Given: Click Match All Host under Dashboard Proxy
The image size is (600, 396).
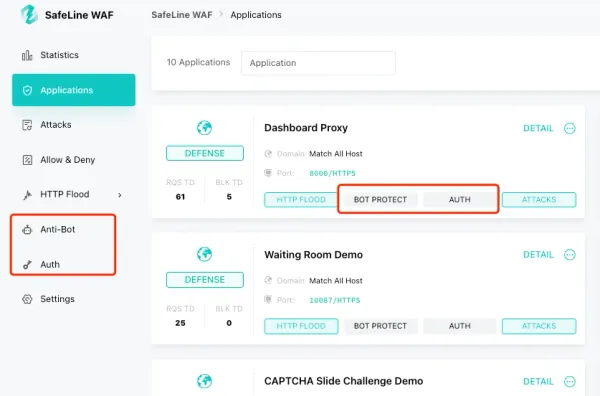Looking at the screenshot, I should [336, 154].
